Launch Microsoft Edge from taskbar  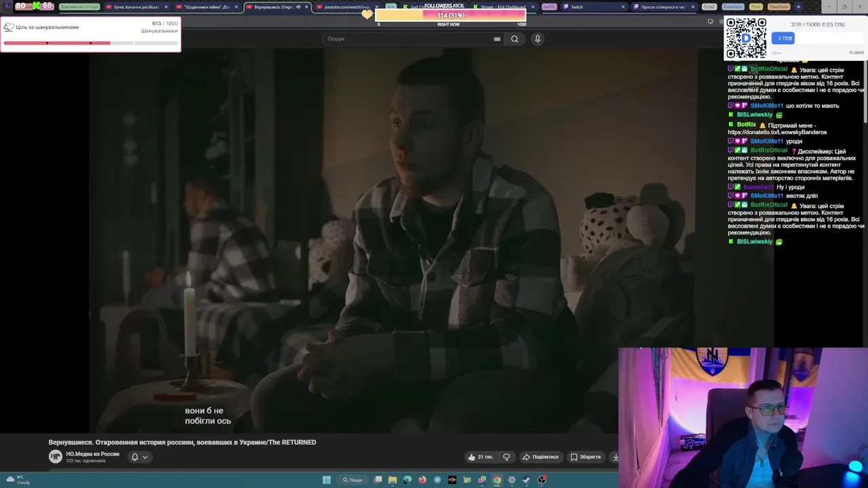(x=408, y=480)
